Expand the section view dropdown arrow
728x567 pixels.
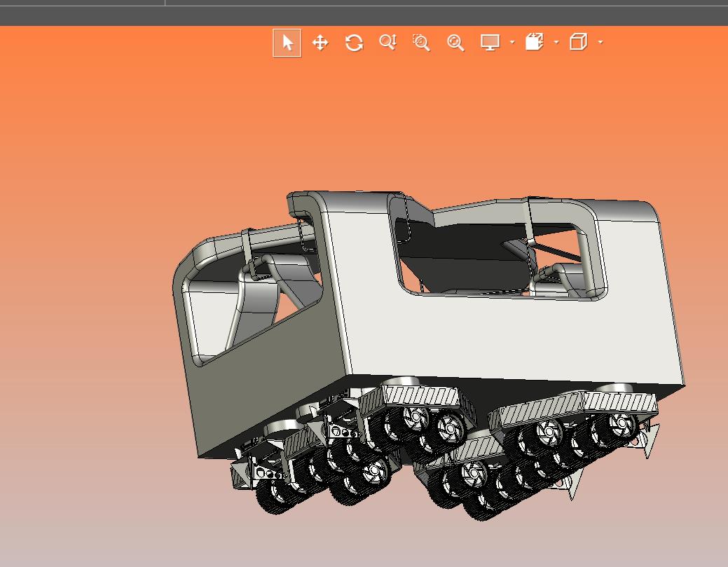point(556,42)
